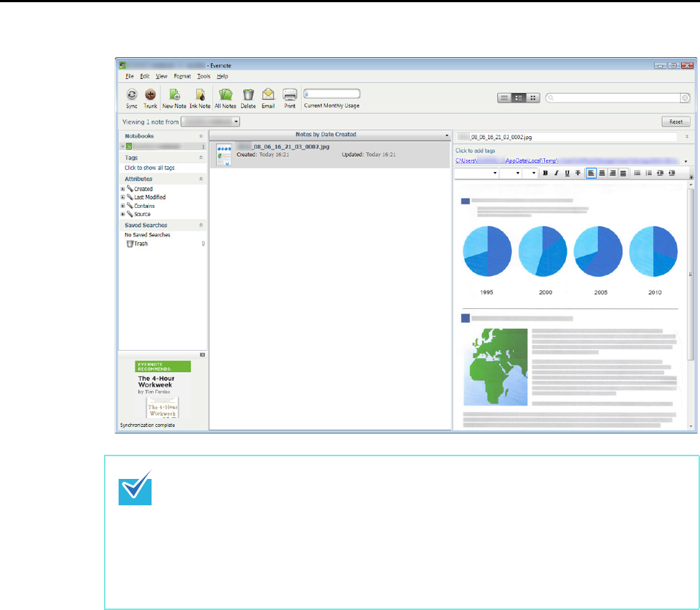Viewport: 700px width, 610px height.
Task: Email the current note
Action: pos(268,94)
